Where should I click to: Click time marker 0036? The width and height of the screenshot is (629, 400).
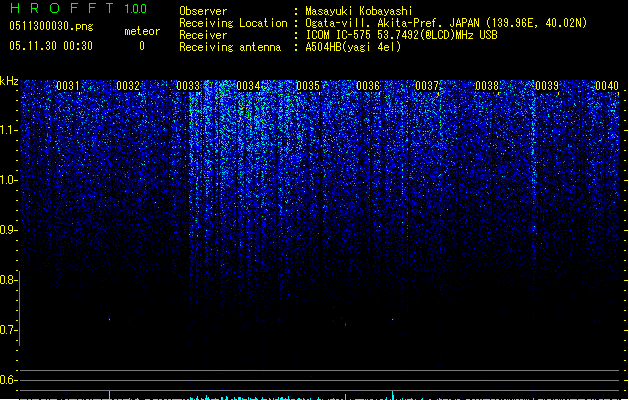368,86
